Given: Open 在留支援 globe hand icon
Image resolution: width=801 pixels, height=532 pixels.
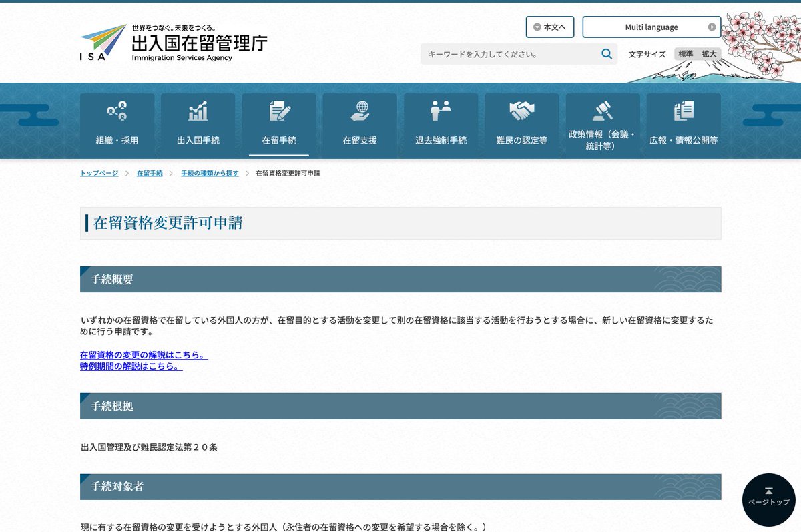Looking at the screenshot, I should [x=360, y=111].
